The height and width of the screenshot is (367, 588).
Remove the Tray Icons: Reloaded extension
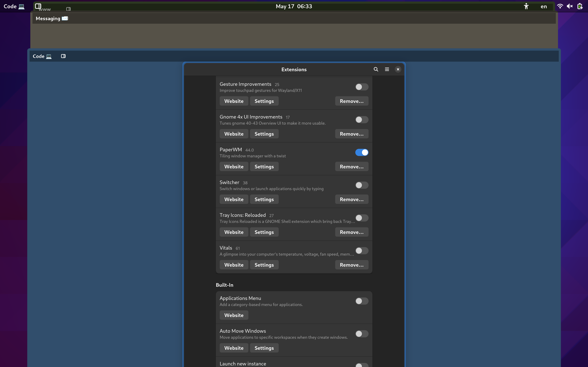click(352, 232)
